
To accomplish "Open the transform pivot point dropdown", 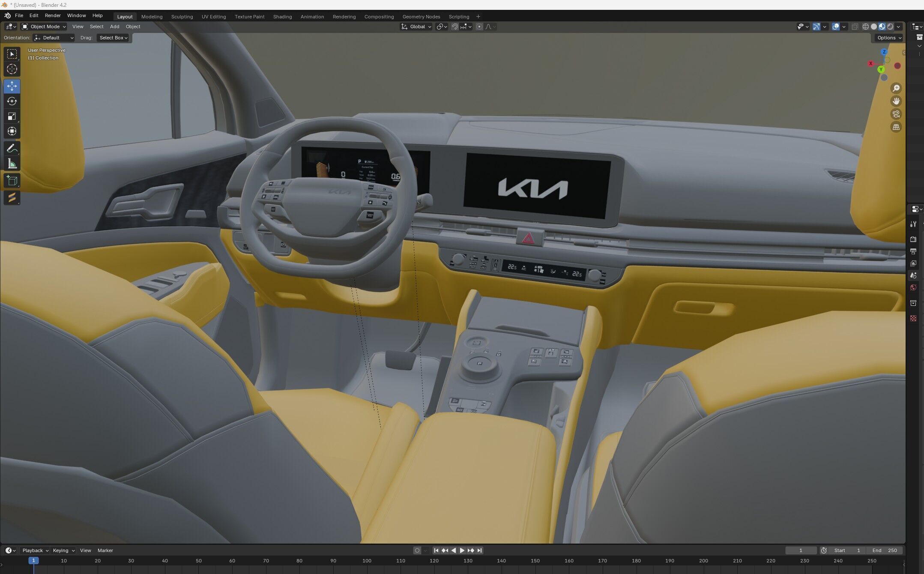I will pos(442,27).
